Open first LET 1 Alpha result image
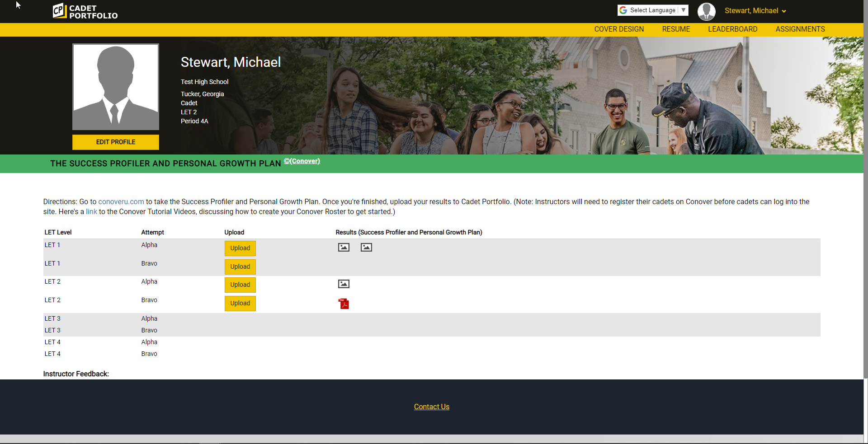Image resolution: width=868 pixels, height=444 pixels. (344, 247)
